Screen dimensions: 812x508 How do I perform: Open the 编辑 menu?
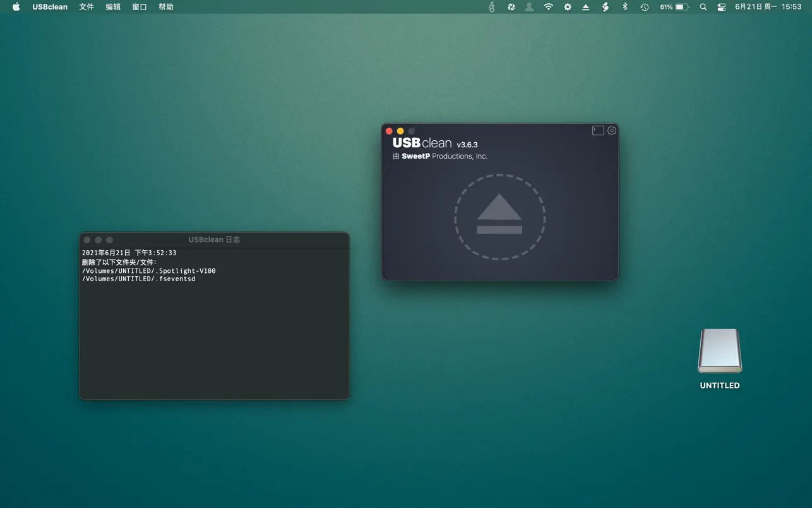click(113, 7)
